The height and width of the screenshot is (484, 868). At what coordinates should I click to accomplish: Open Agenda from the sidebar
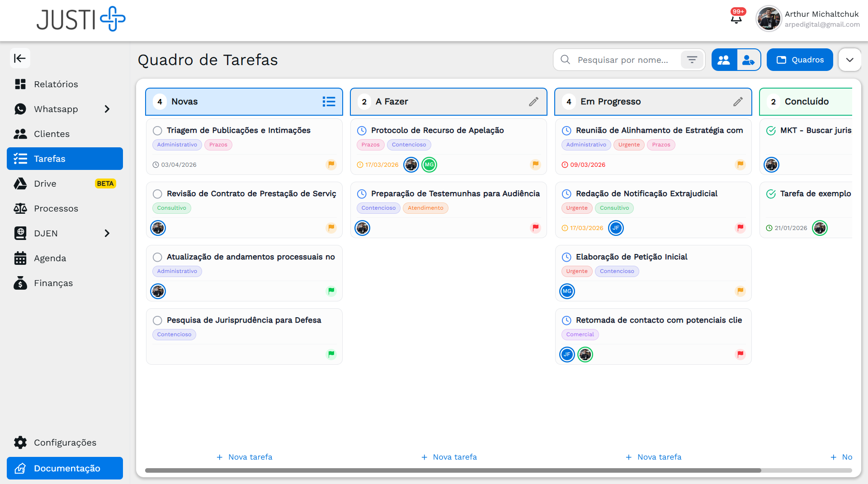point(50,258)
